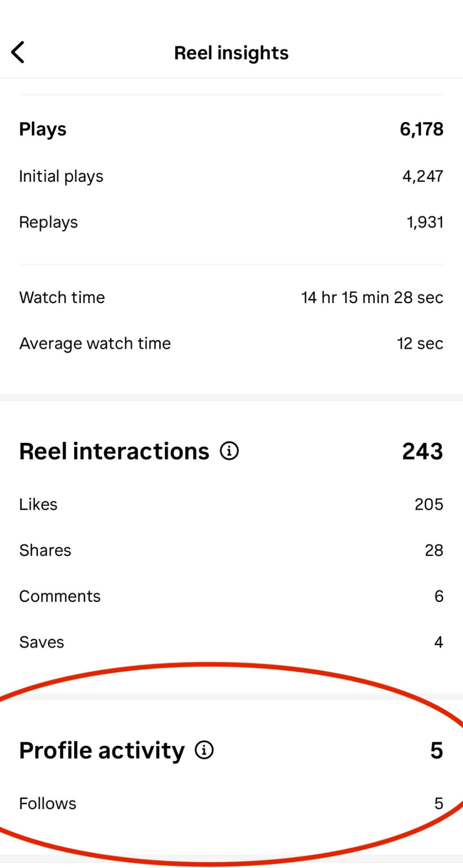Image resolution: width=463 pixels, height=868 pixels.
Task: Tap the 14 hr 15 min watch time value
Action: coord(372,297)
